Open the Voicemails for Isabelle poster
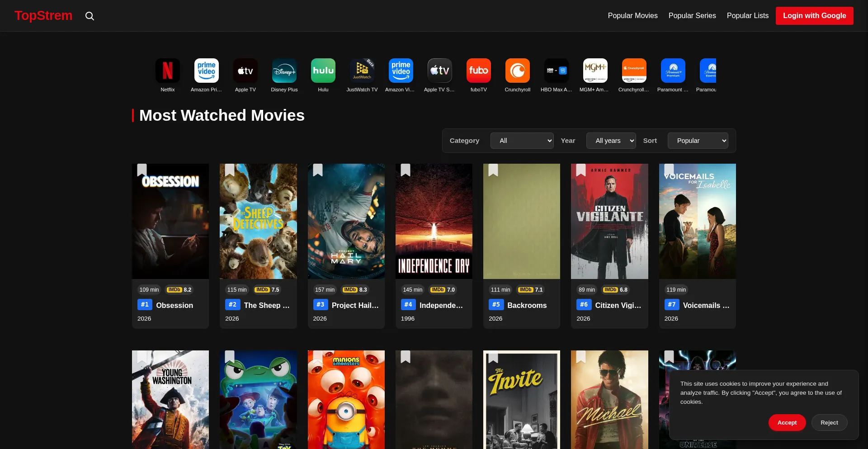This screenshot has height=449, width=868. tap(698, 221)
